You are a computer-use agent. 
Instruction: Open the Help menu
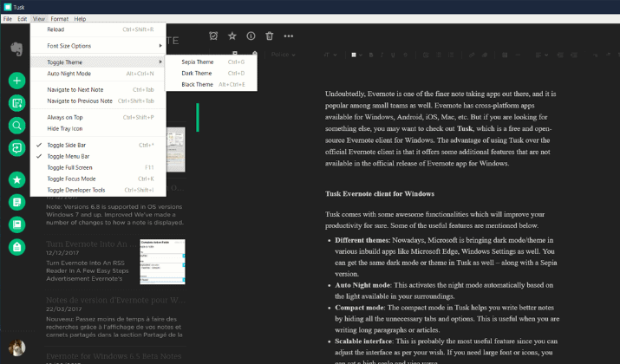80,18
